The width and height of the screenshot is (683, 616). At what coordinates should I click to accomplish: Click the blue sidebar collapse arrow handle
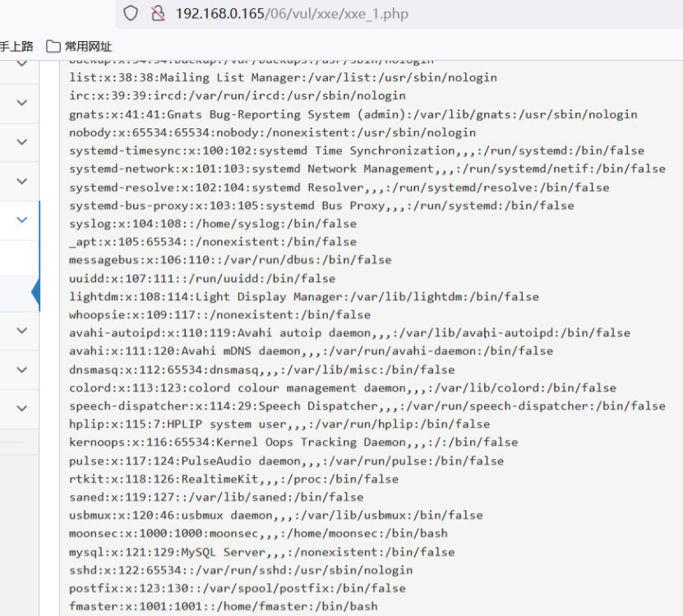tap(35, 294)
